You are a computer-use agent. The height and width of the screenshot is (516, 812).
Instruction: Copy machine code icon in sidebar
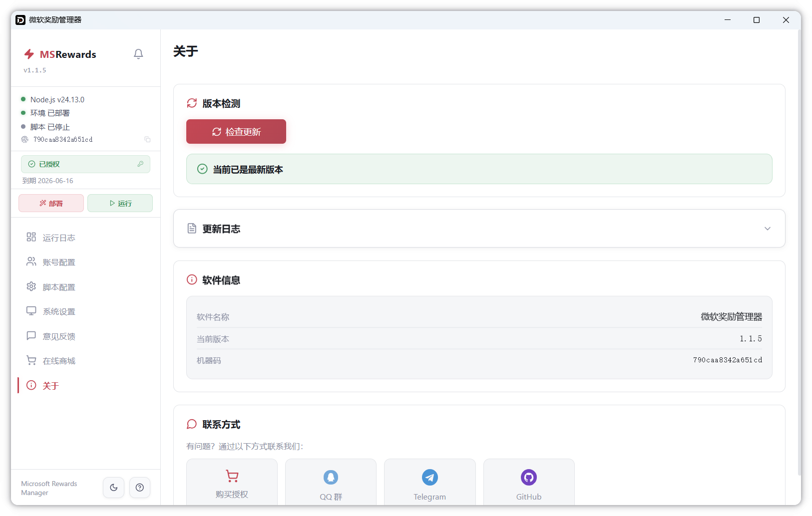(x=147, y=140)
